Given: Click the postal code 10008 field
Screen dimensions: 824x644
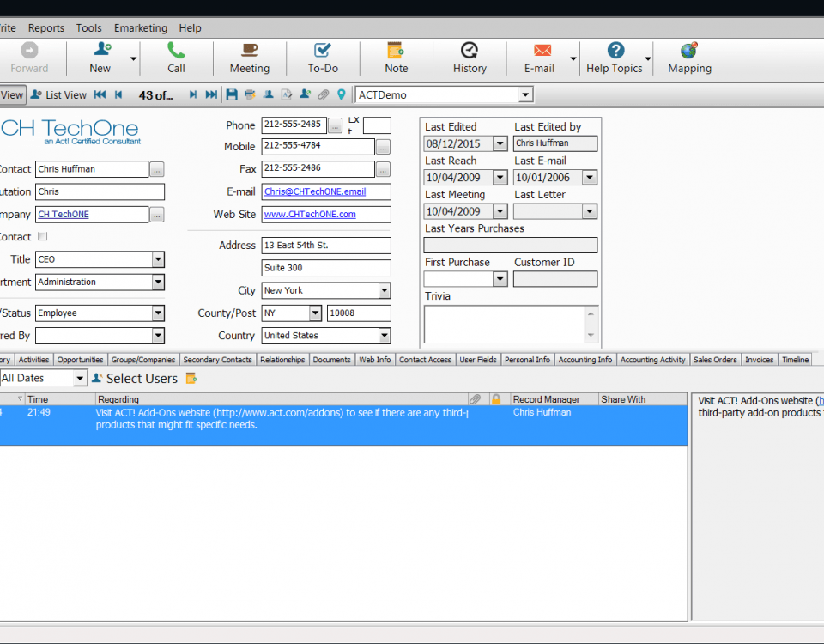Looking at the screenshot, I should click(359, 313).
